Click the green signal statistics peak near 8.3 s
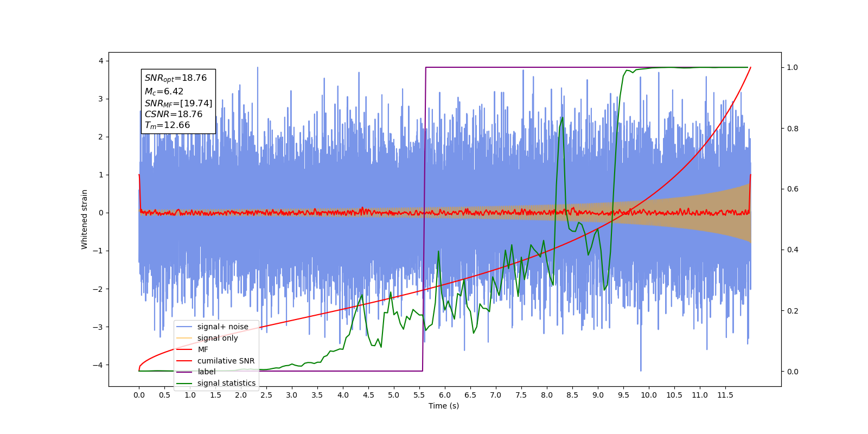The width and height of the screenshot is (868, 434). (562, 118)
